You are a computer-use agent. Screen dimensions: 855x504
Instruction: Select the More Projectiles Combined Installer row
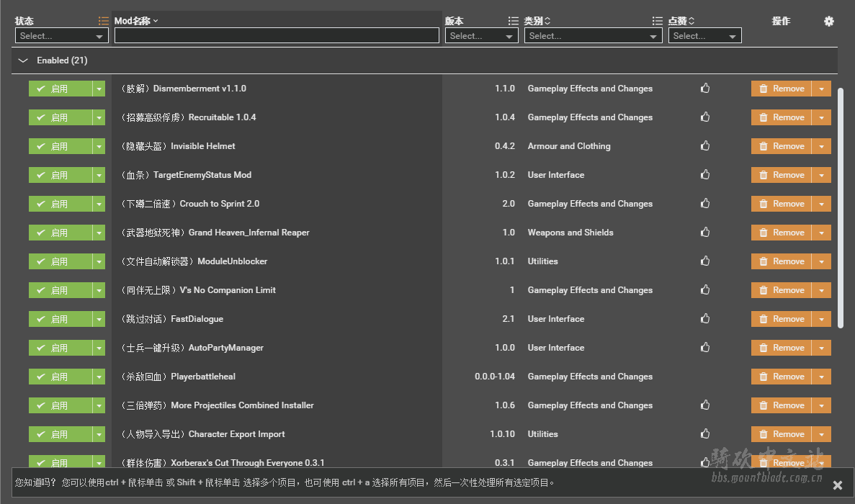(x=424, y=405)
